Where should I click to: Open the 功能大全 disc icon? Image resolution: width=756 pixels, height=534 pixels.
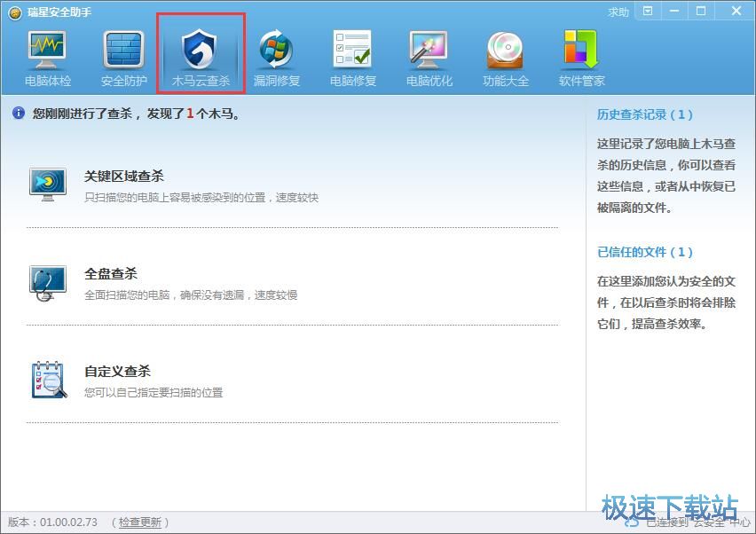pos(505,51)
